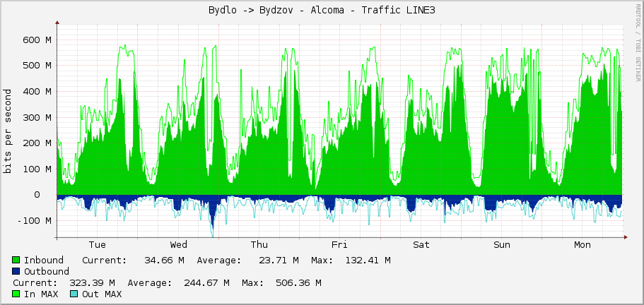Click the '100 M' y-axis label
This screenshot has height=305, width=644.
tap(37, 169)
